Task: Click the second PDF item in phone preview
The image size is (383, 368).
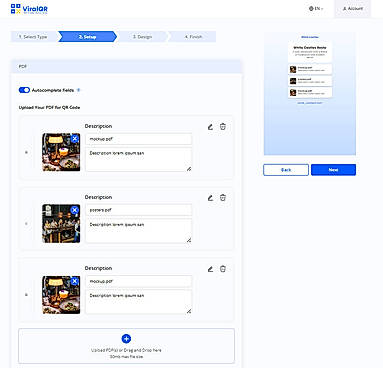Action: tap(310, 81)
